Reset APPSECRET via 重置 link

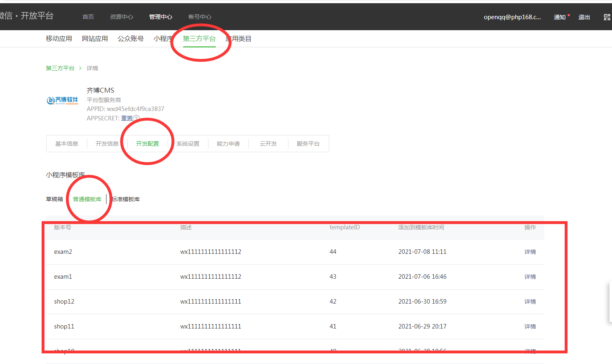coord(126,118)
